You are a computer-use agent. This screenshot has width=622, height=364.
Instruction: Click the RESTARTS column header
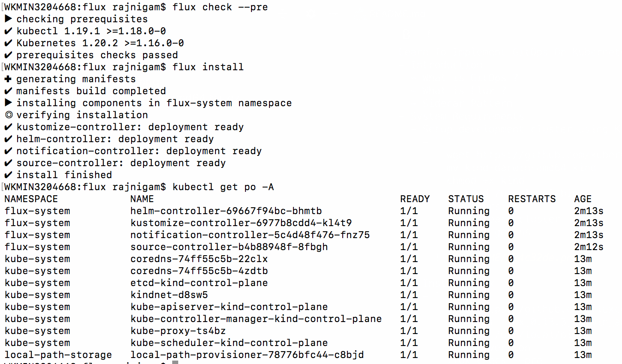pyautogui.click(x=532, y=199)
